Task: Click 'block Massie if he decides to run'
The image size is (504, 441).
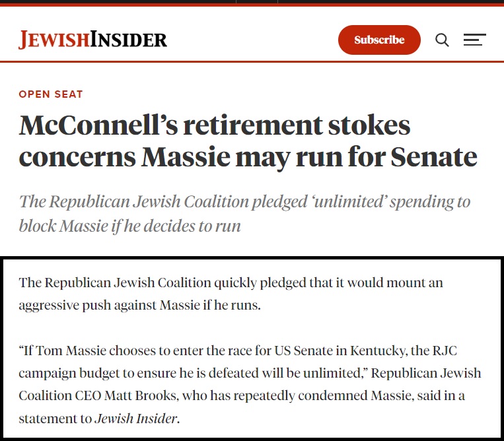Action: [130, 226]
